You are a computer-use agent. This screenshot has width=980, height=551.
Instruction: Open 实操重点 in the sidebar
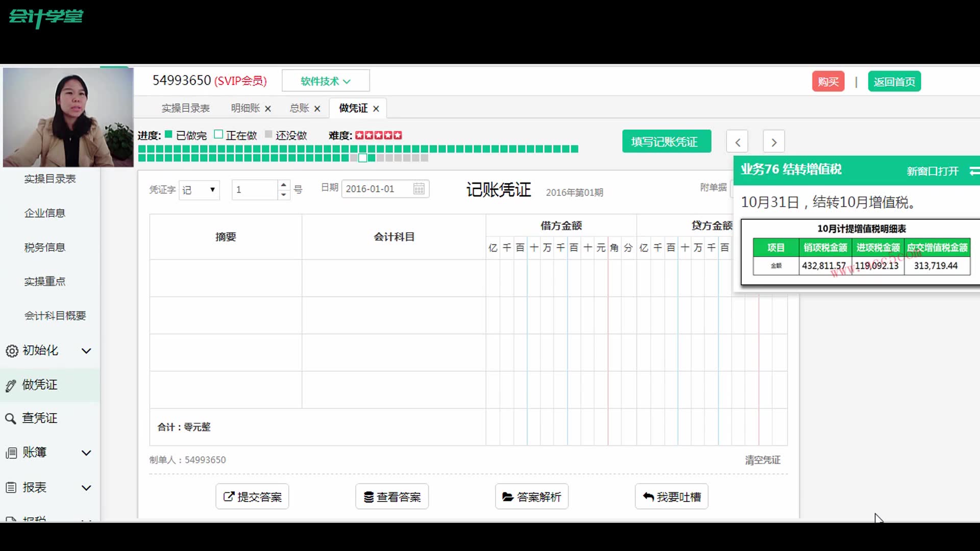pyautogui.click(x=45, y=282)
